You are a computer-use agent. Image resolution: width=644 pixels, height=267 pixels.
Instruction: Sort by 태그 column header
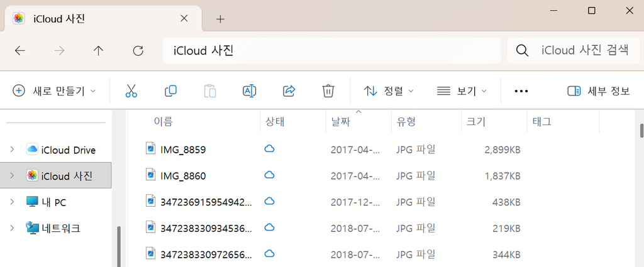[563, 121]
